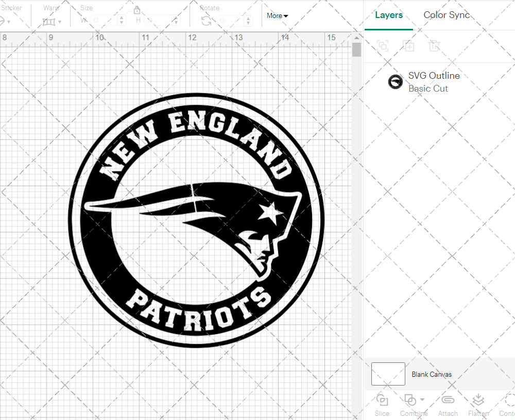This screenshot has height=420, width=515.
Task: Open the Warp tool
Action: coord(49,21)
